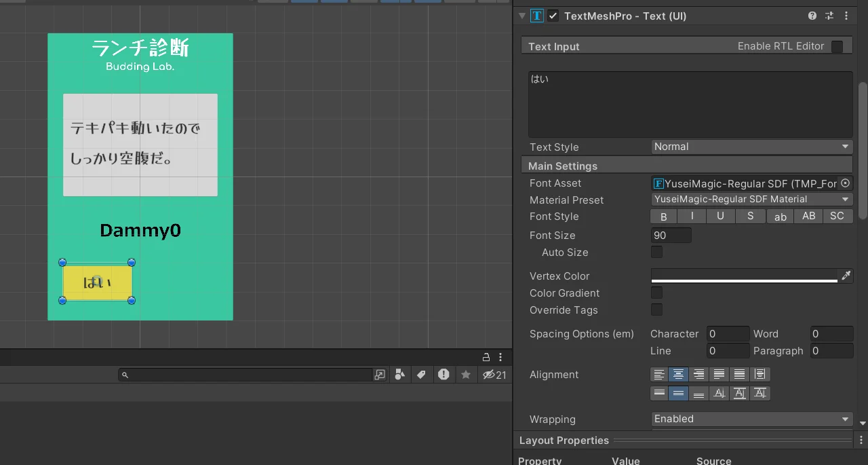This screenshot has width=868, height=465.
Task: Set vertical alignment to top
Action: click(658, 393)
